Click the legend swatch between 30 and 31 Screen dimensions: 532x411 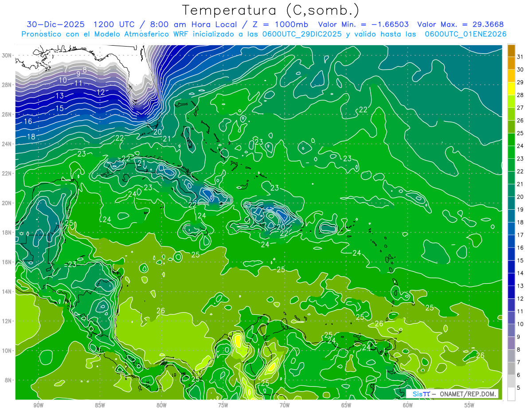511,63
